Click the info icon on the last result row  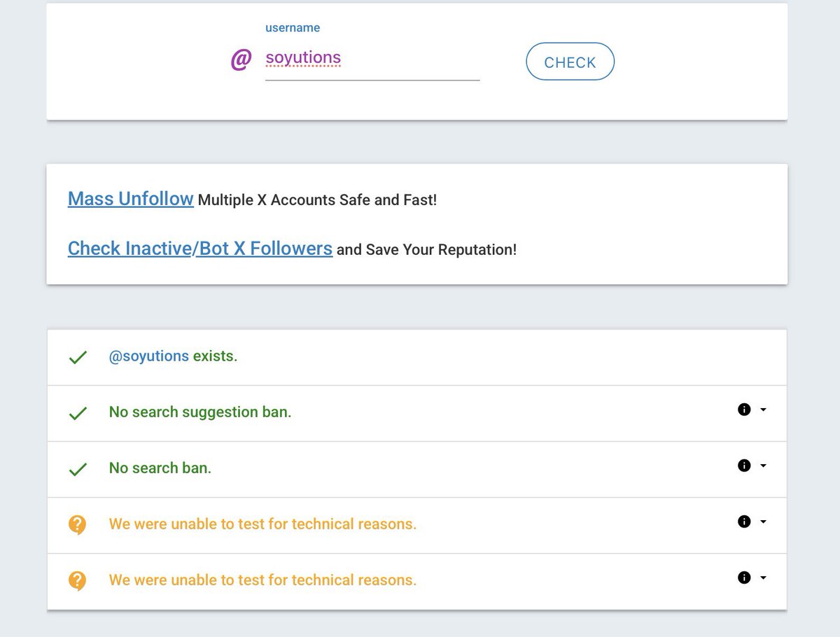click(x=744, y=577)
